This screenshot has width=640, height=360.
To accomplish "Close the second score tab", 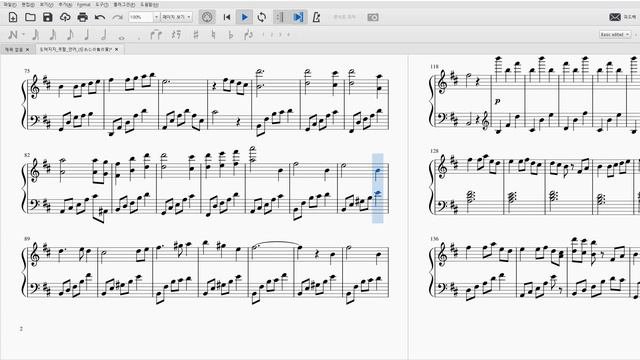I will (x=117, y=49).
